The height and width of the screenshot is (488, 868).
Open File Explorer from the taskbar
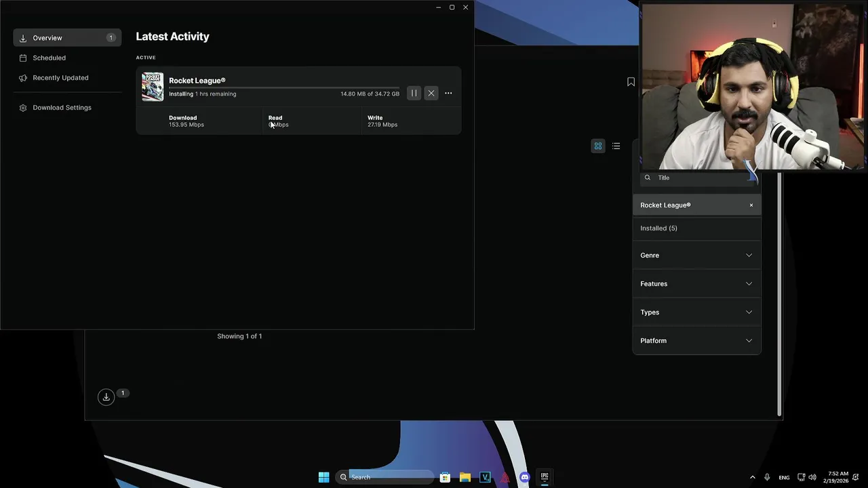(465, 477)
